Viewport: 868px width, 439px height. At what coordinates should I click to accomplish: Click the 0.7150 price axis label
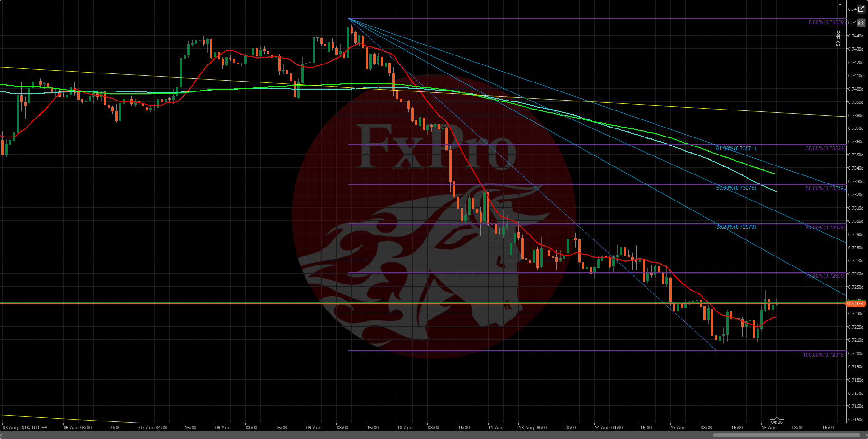(x=856, y=420)
